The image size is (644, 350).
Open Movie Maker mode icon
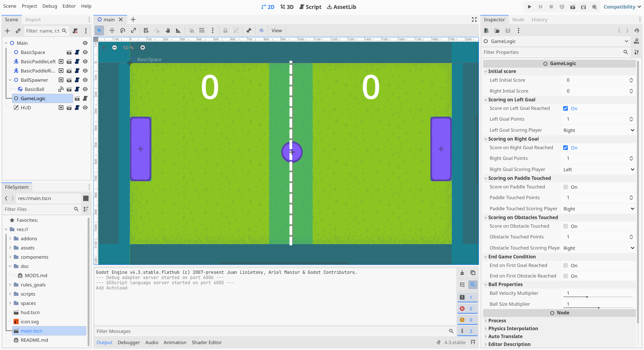point(594,7)
